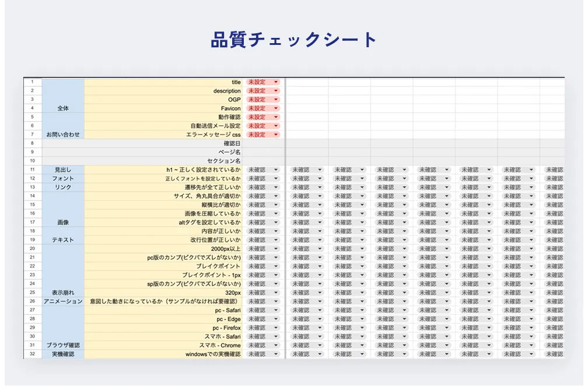The width and height of the screenshot is (588, 387).
Task: Open first 未確認 dropdown in the pc - Safari row
Action: 276,310
